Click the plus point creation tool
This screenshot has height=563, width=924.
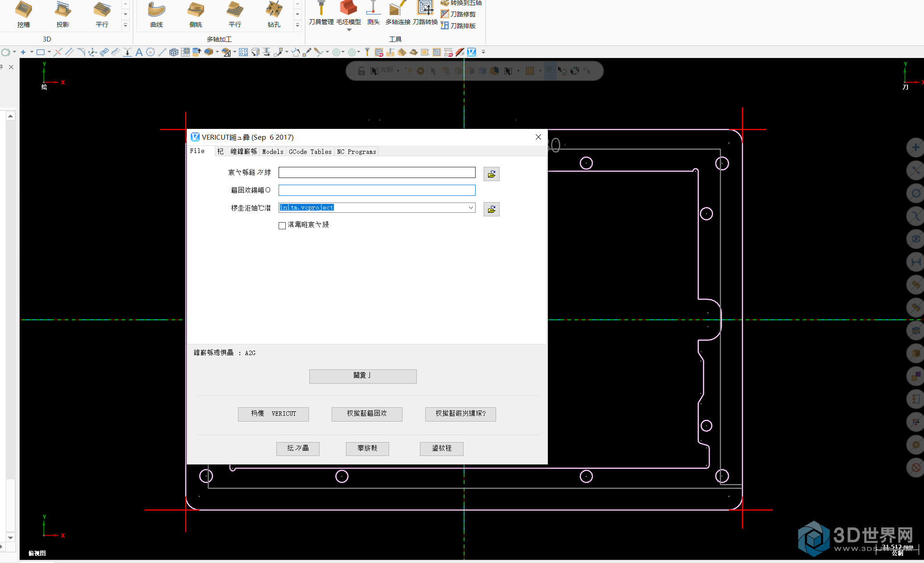point(23,52)
